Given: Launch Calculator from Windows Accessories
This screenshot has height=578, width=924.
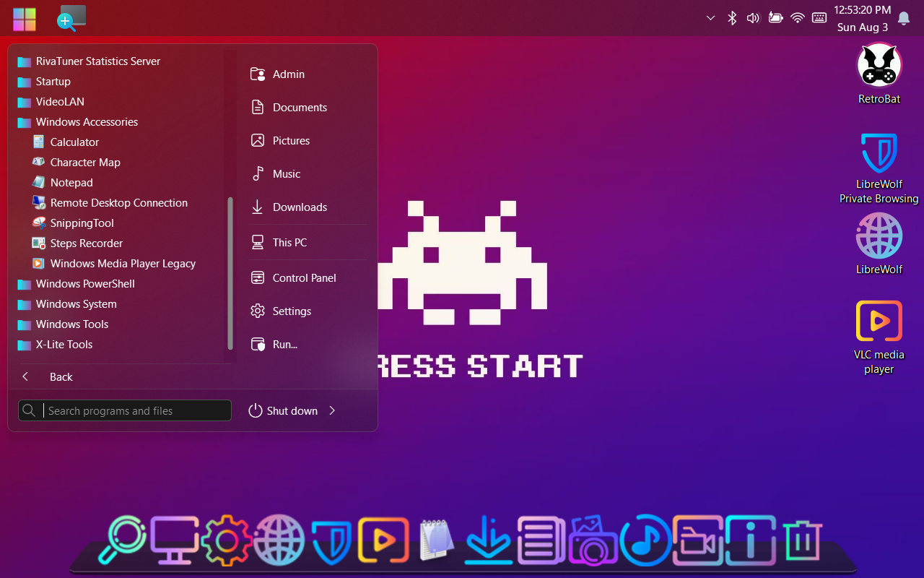Looking at the screenshot, I should click(74, 142).
